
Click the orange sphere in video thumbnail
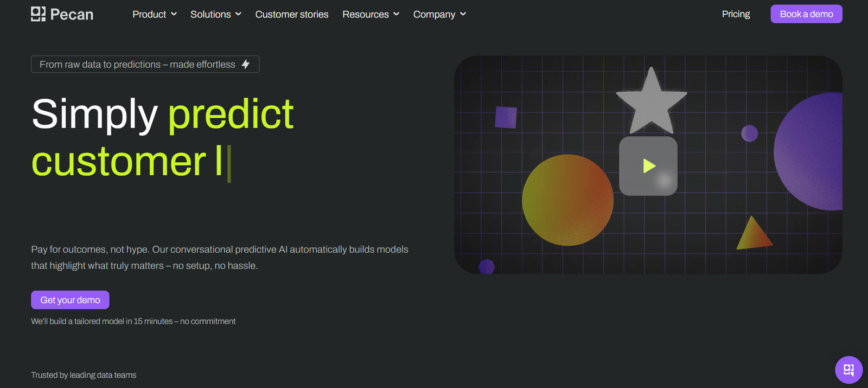click(567, 200)
